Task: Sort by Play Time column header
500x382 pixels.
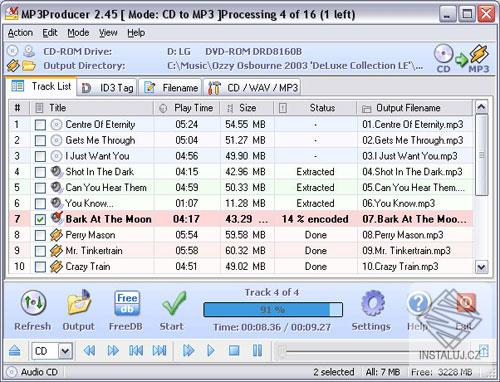Action: pyautogui.click(x=187, y=108)
